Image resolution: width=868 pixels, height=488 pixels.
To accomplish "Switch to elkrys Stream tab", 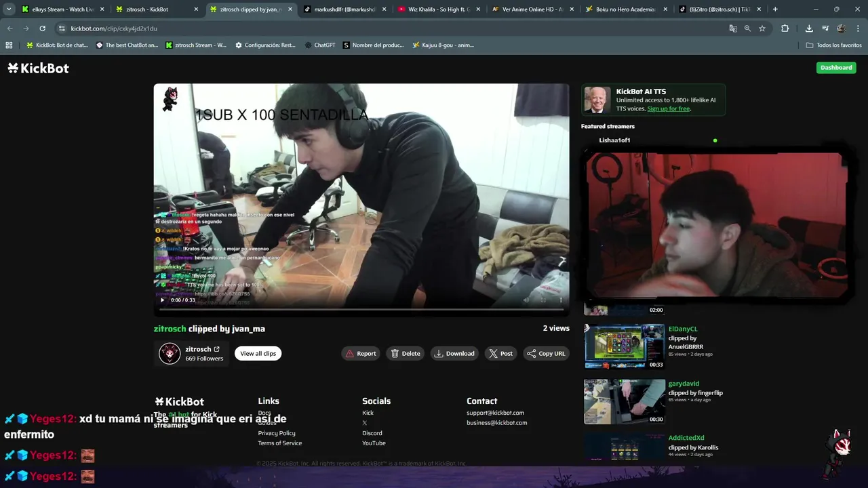I will [x=62, y=9].
